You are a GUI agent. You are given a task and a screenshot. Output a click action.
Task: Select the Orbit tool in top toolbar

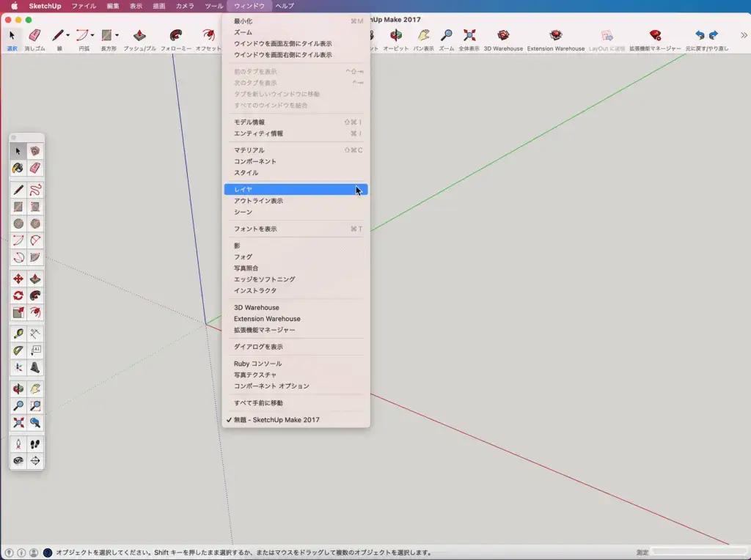tap(396, 35)
